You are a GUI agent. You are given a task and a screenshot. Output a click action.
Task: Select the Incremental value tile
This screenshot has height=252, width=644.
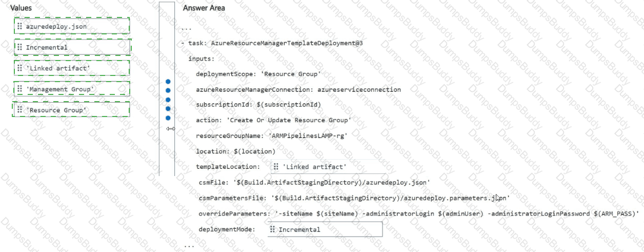click(72, 47)
